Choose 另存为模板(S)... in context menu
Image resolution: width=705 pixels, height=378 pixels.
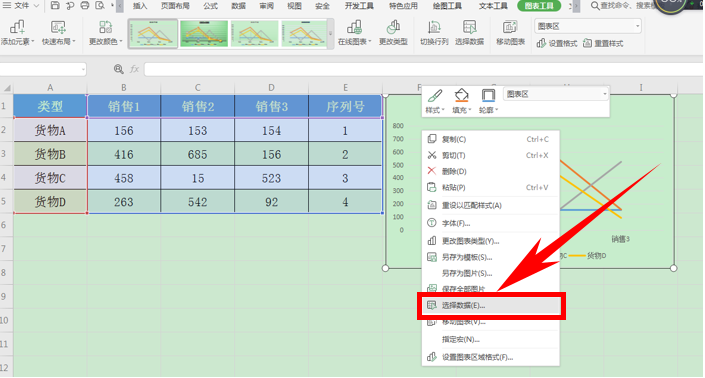(491, 258)
